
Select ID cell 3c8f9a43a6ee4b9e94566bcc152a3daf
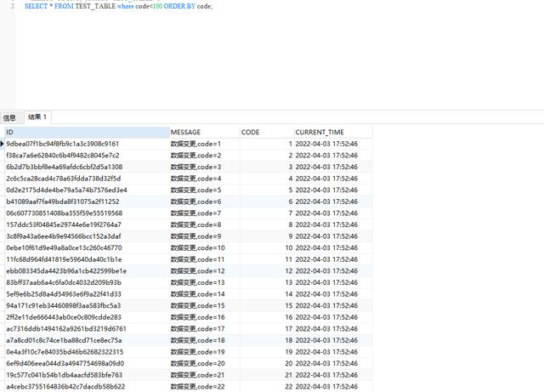tap(87, 236)
